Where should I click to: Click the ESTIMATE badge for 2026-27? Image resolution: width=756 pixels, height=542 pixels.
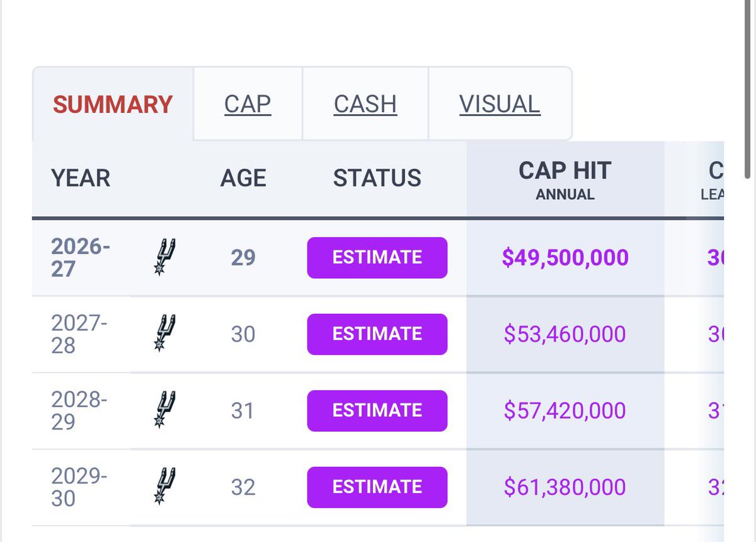coord(377,257)
